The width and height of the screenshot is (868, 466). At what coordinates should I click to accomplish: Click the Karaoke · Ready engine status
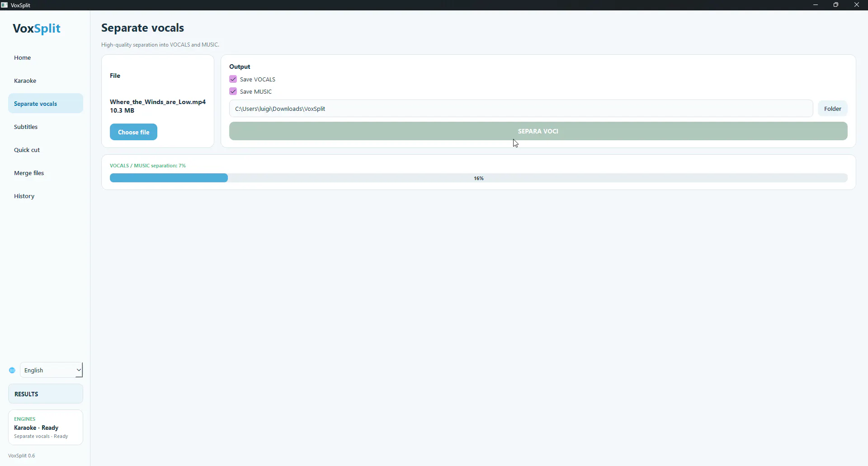point(36,428)
